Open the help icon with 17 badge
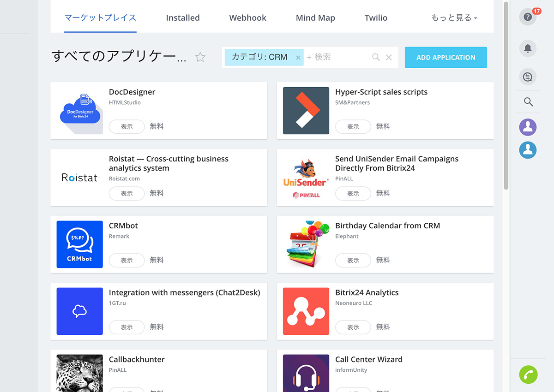Screen dimensions: 554x392 click(528, 17)
